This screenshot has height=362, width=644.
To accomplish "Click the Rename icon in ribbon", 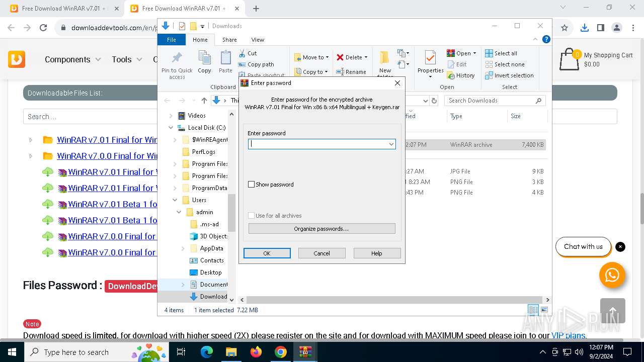I will coord(340,72).
